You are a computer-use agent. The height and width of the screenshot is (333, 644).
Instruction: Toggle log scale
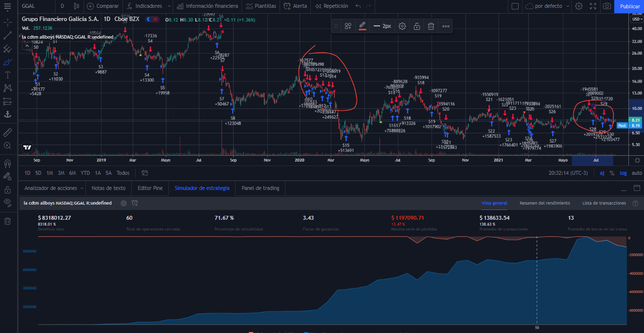point(624,173)
